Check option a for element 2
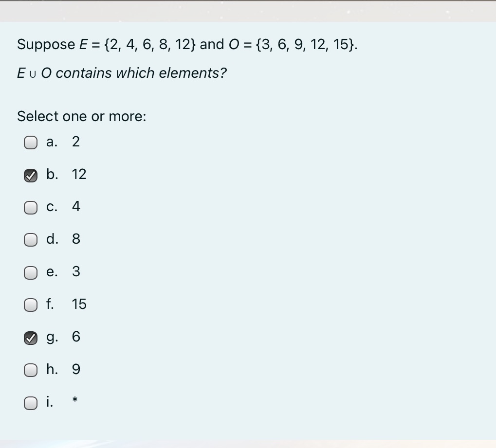Screen dimensions: 496x448 (x=31, y=143)
